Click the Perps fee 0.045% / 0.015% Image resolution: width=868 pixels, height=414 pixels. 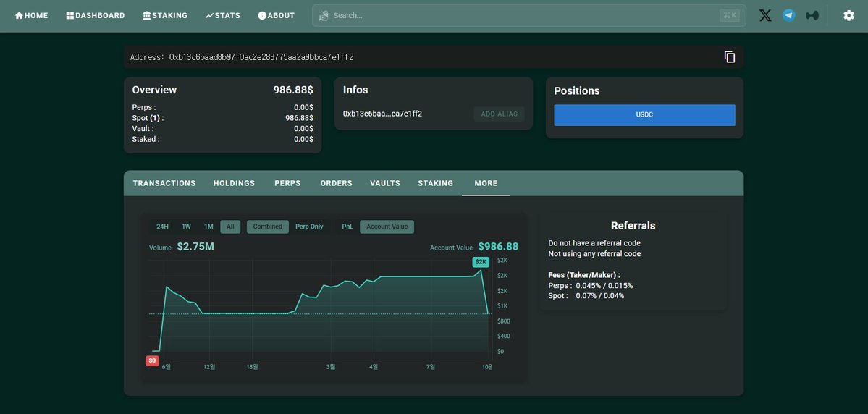tap(604, 286)
